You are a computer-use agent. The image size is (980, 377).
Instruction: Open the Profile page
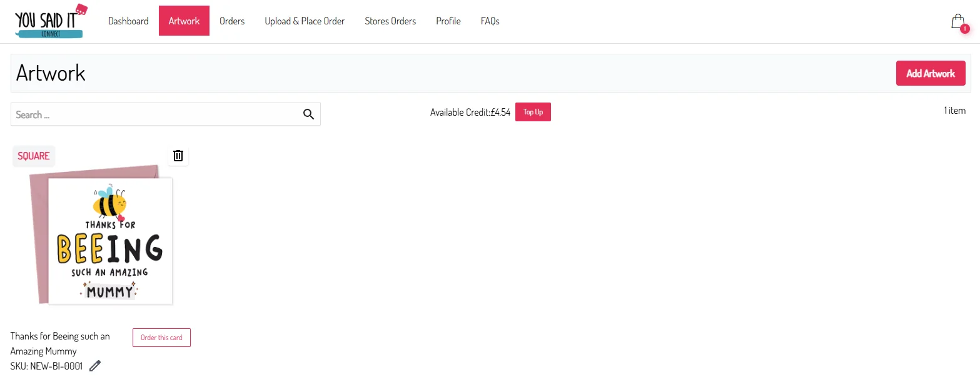(x=448, y=21)
